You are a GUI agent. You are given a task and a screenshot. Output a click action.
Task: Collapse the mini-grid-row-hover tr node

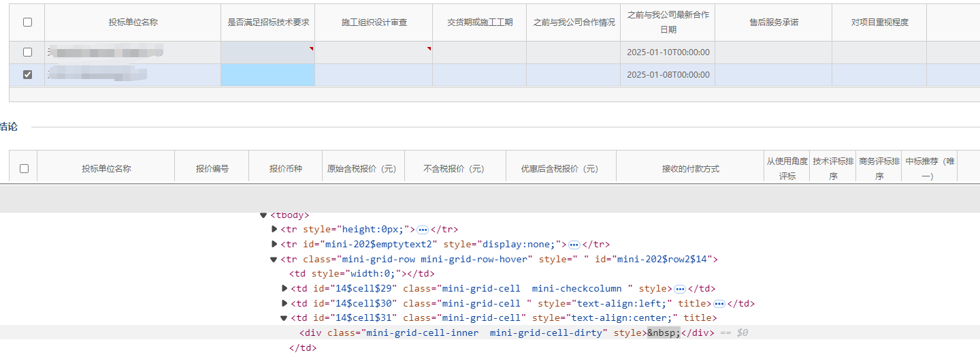point(274,260)
